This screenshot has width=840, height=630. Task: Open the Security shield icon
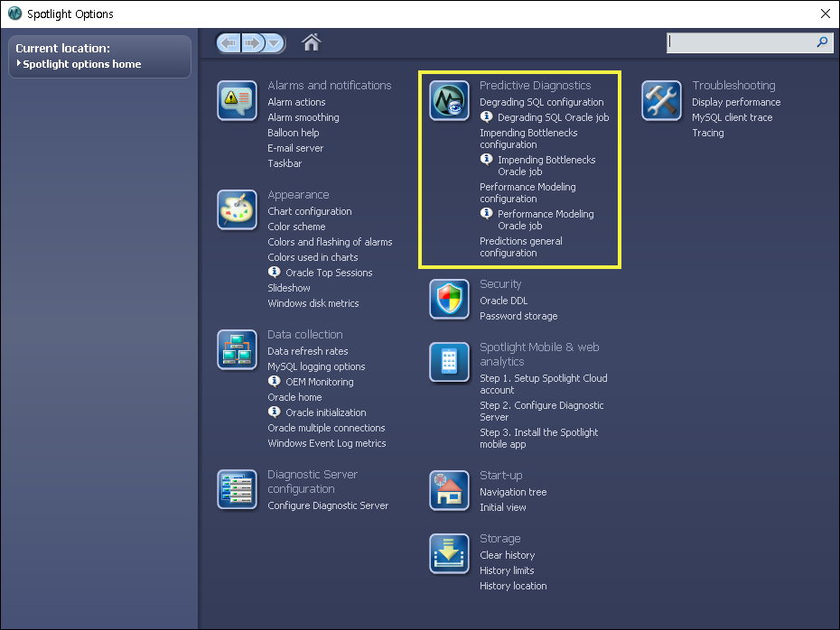pyautogui.click(x=449, y=299)
